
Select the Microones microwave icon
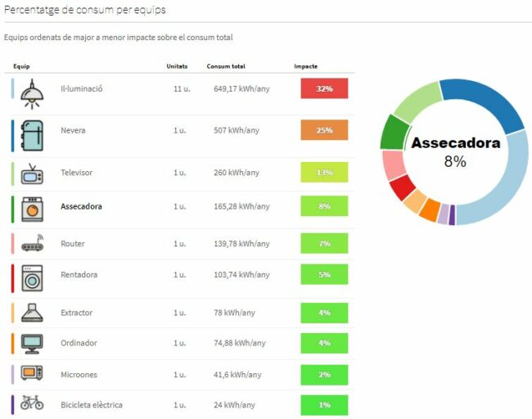tap(33, 374)
